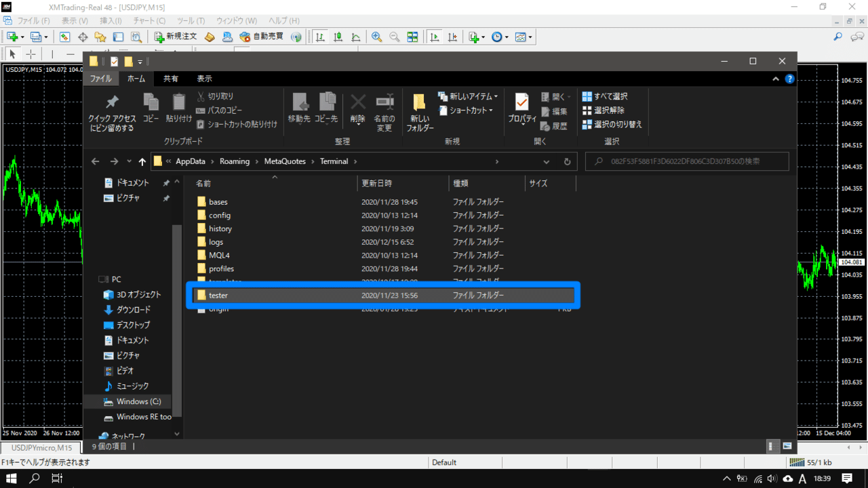Collapse the Explorer ribbon chevron

point(776,79)
